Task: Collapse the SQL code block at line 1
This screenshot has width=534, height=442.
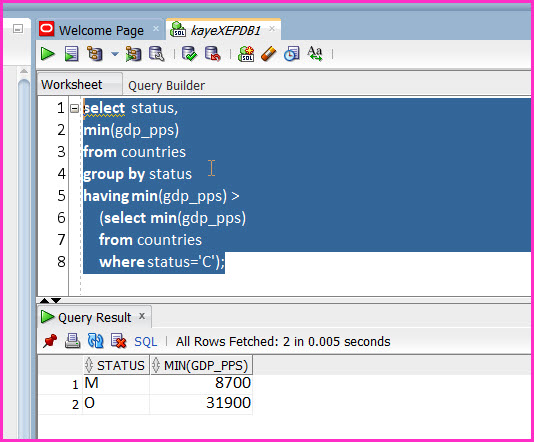Action: click(x=75, y=109)
